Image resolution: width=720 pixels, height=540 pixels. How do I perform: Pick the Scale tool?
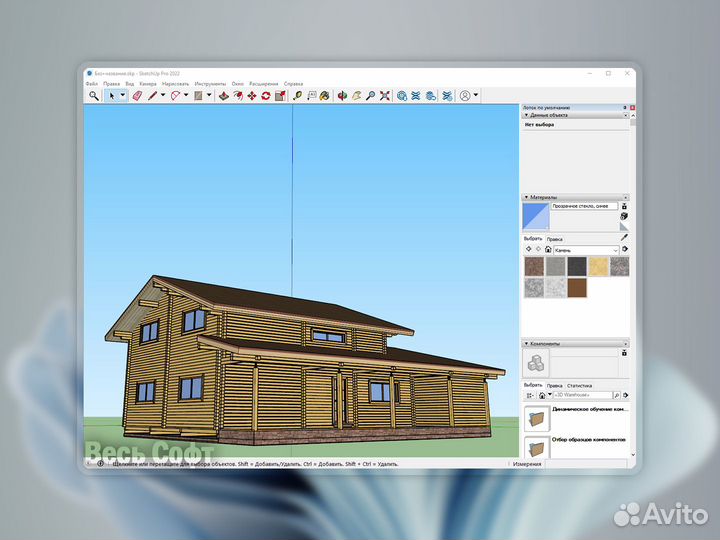280,96
